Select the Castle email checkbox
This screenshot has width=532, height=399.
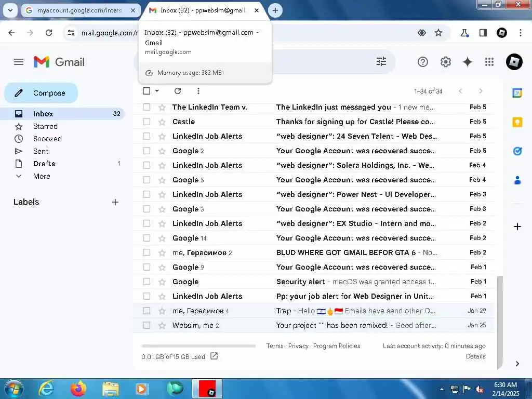146,122
